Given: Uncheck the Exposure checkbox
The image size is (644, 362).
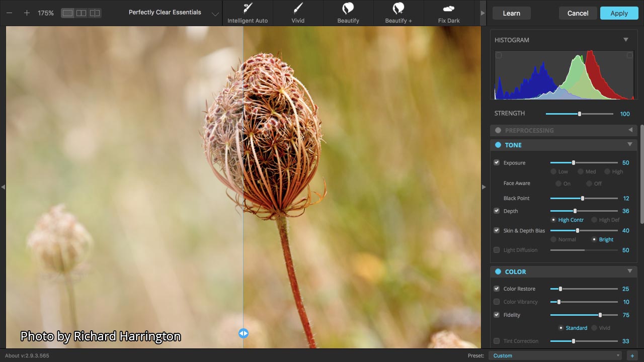Looking at the screenshot, I should [497, 162].
